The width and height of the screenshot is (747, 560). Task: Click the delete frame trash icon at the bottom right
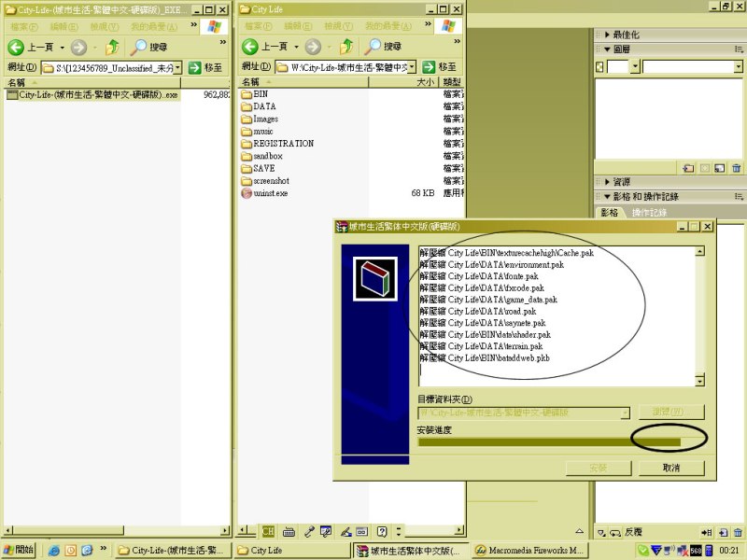click(x=738, y=532)
